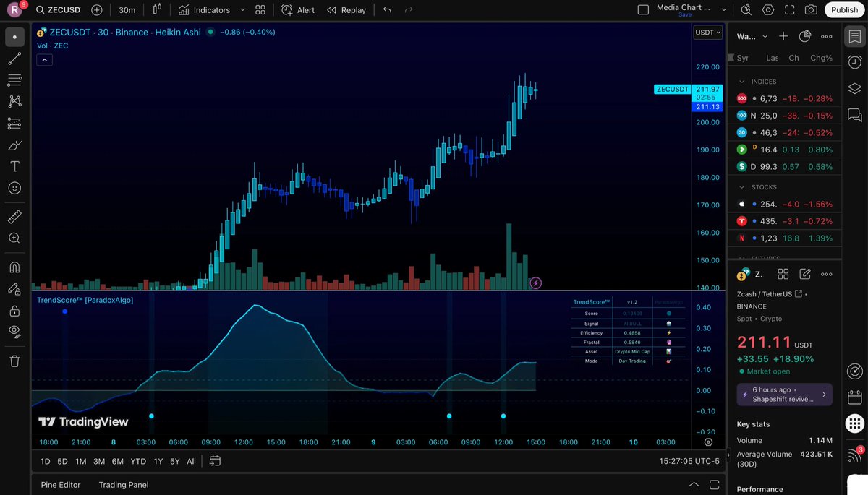Image resolution: width=868 pixels, height=495 pixels.
Task: Expand the indicators favorites dropdown arrow
Action: [x=242, y=10]
